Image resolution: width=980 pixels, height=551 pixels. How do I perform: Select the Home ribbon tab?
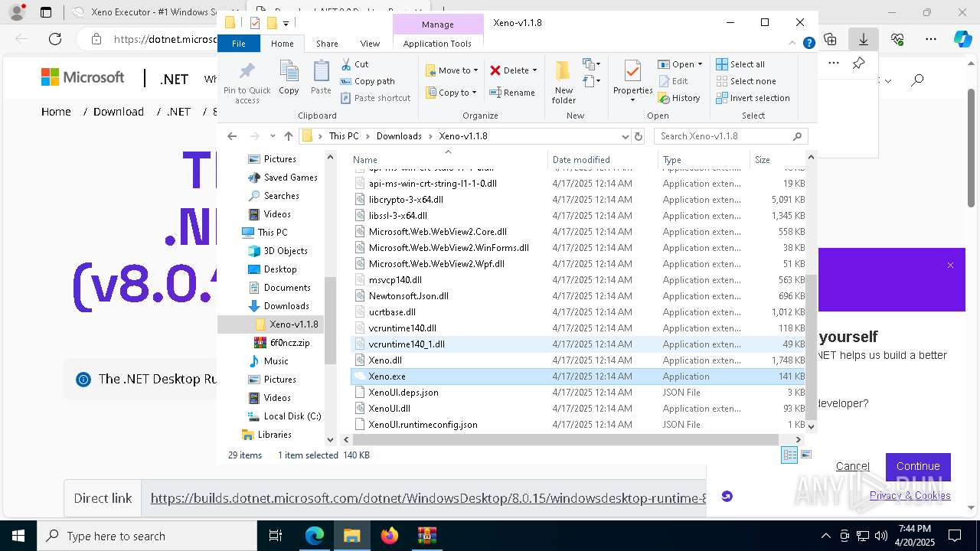coord(282,44)
